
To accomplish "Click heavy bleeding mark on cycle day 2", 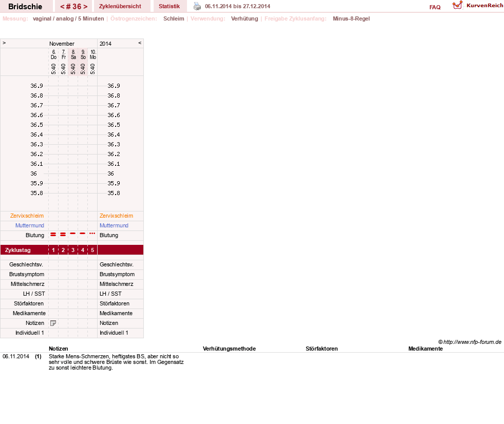I will coord(63,235).
